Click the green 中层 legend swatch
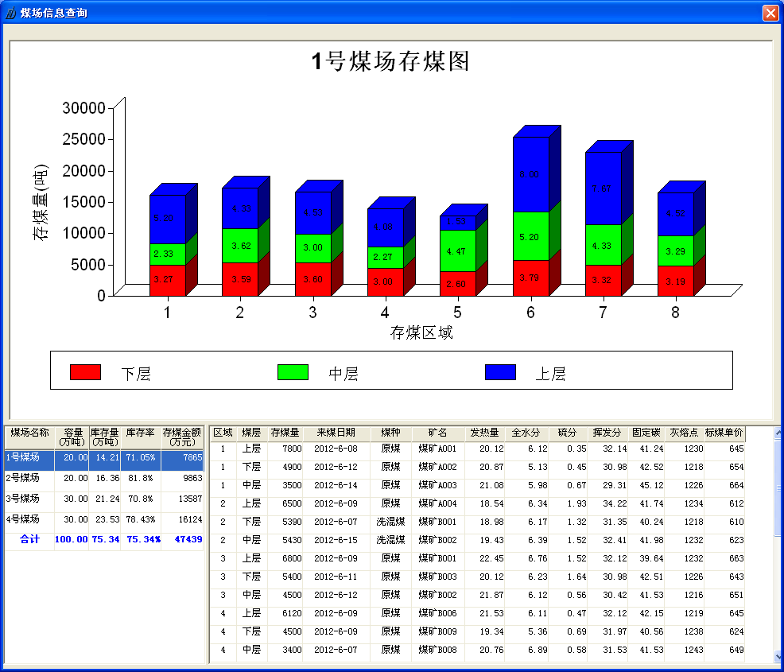The width and height of the screenshot is (784, 672). pyautogui.click(x=293, y=373)
